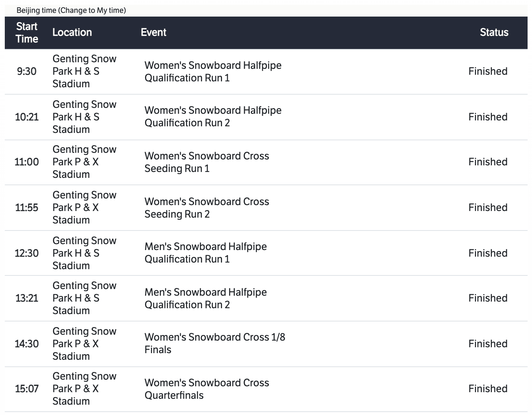Open Women's Snowboard Halfpipe Qualification Run 2
Screen dimensions: 532x415
(x=213, y=116)
